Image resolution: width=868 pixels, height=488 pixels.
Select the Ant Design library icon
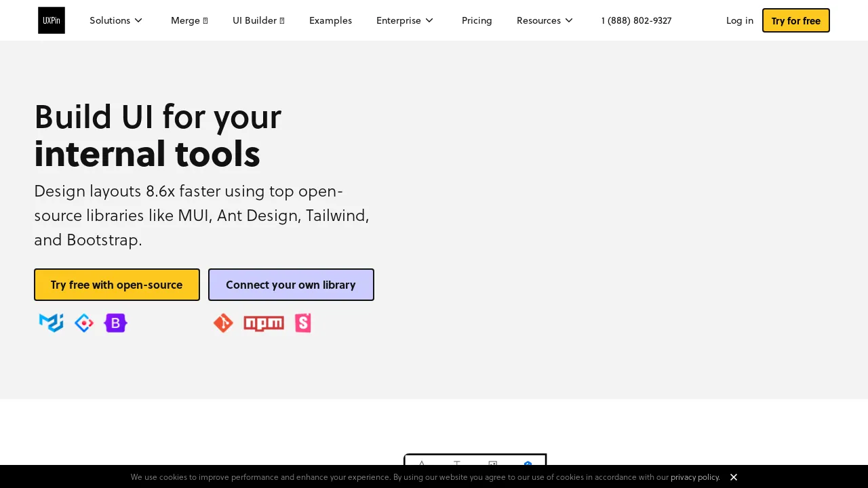(x=84, y=323)
